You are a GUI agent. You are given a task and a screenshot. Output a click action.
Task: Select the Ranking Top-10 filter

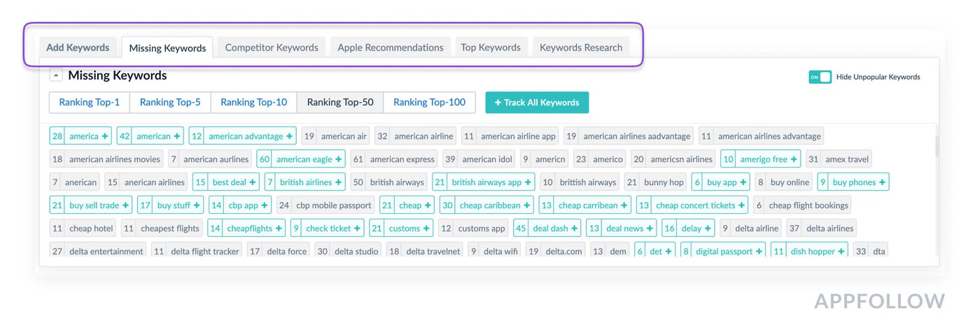(253, 102)
